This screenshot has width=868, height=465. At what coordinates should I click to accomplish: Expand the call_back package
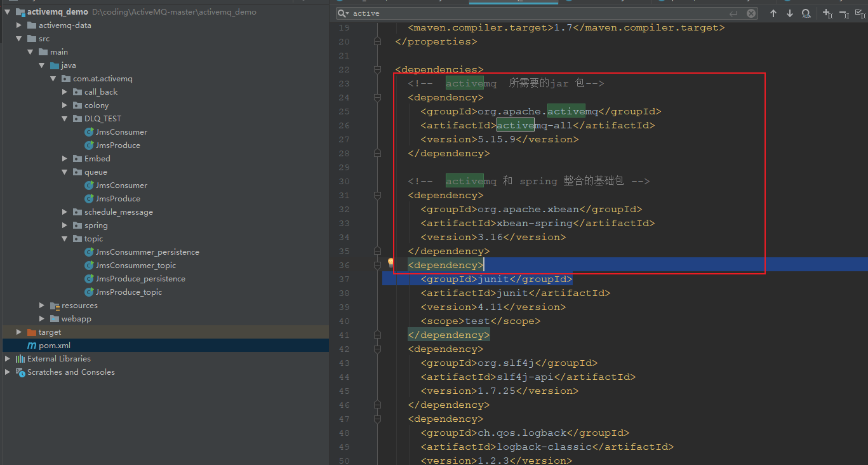click(65, 92)
